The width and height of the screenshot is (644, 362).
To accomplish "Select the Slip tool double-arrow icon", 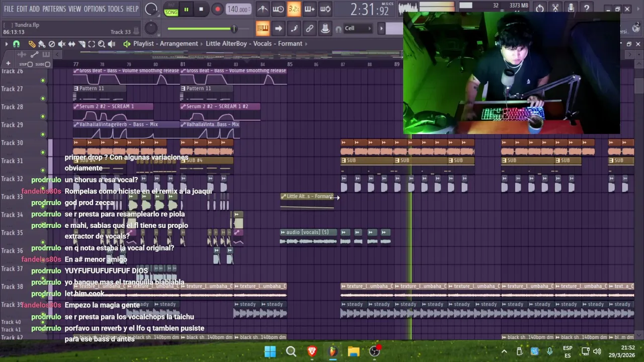I will click(x=72, y=44).
